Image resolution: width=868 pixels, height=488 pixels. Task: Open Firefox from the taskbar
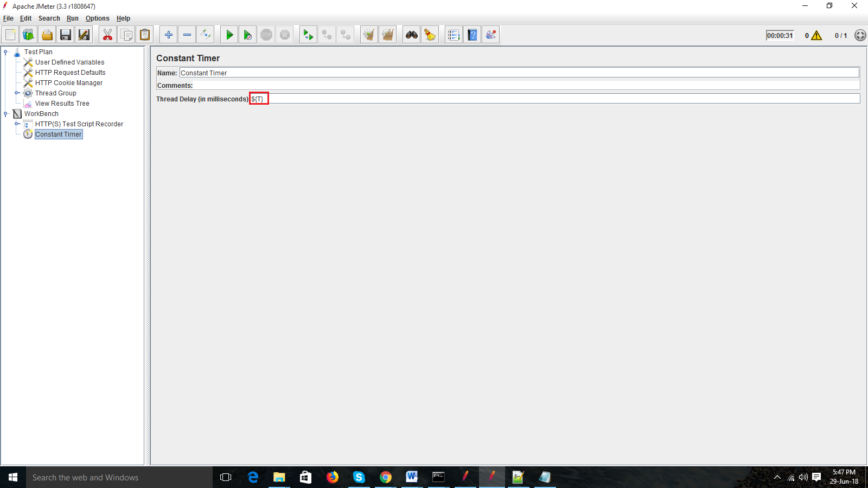click(x=333, y=477)
